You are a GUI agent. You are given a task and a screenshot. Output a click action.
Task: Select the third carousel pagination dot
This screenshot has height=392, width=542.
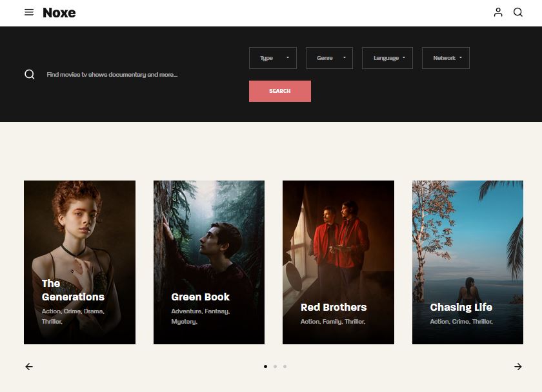(x=285, y=366)
